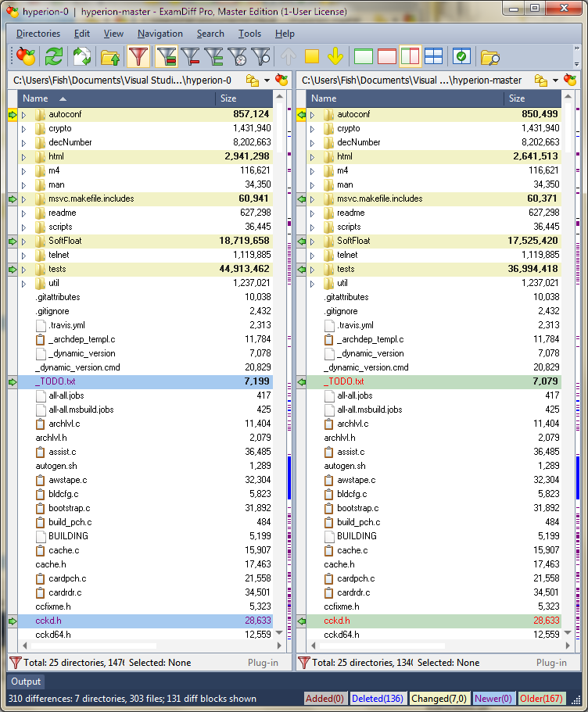
Task: Click browse folder icon for hyperion-master path
Action: click(541, 81)
